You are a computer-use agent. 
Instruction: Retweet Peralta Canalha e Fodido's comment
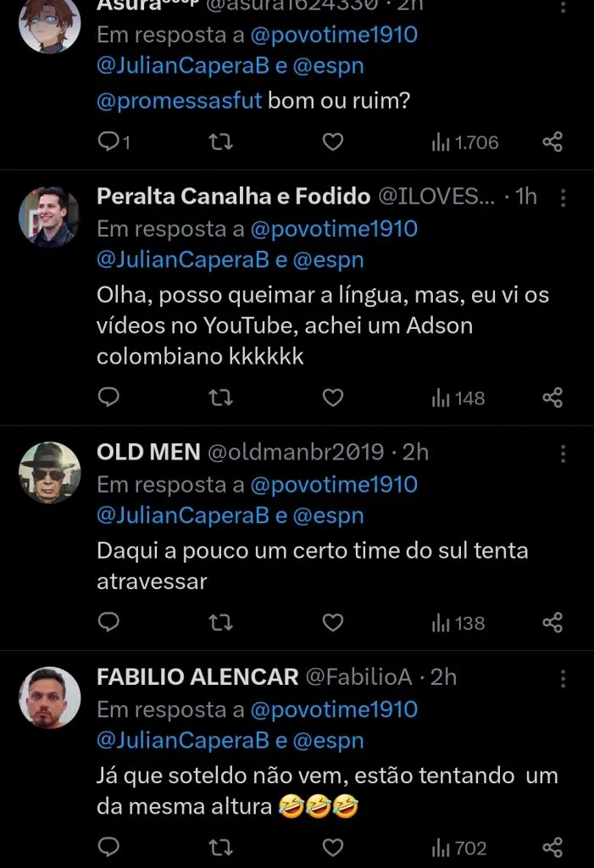point(220,396)
